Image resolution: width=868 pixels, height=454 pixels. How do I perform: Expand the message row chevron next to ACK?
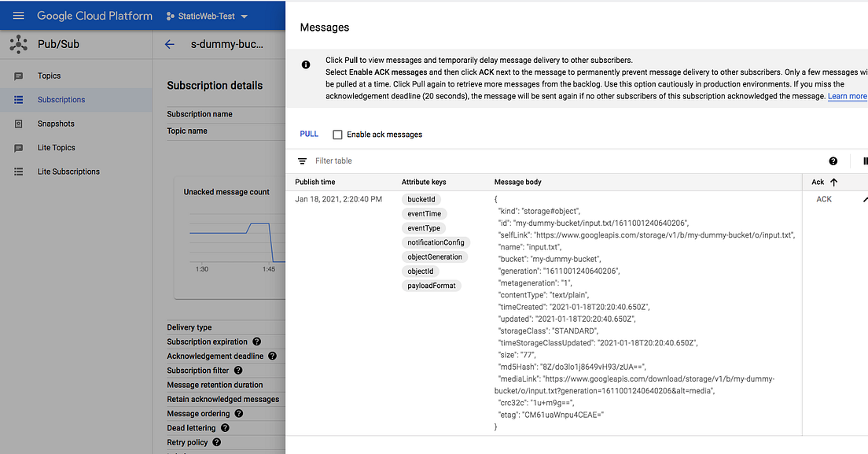[863, 199]
